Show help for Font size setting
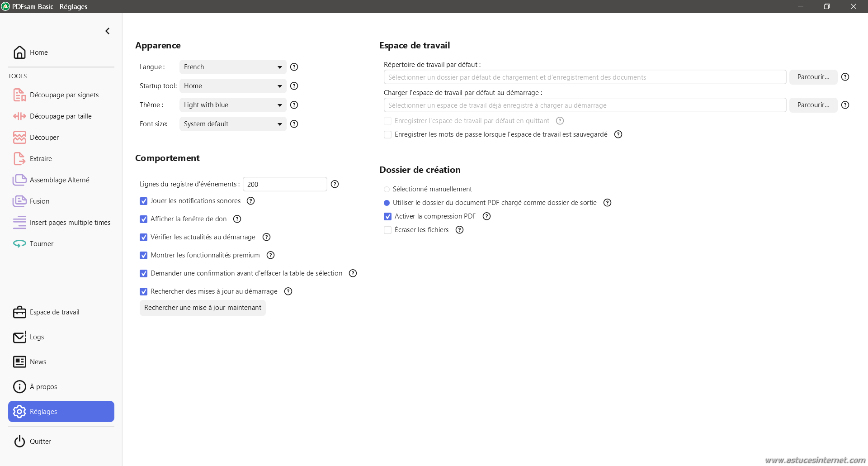The image size is (868, 466). coord(294,124)
